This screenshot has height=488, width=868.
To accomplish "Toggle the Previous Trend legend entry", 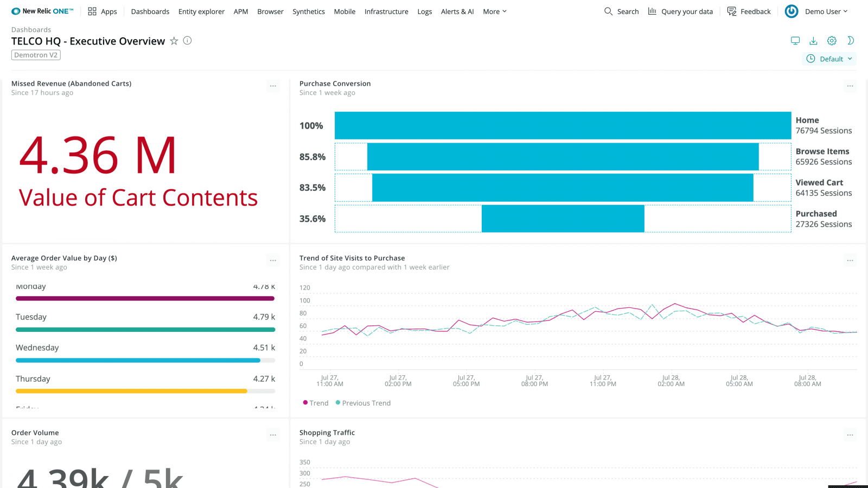I will pos(363,403).
